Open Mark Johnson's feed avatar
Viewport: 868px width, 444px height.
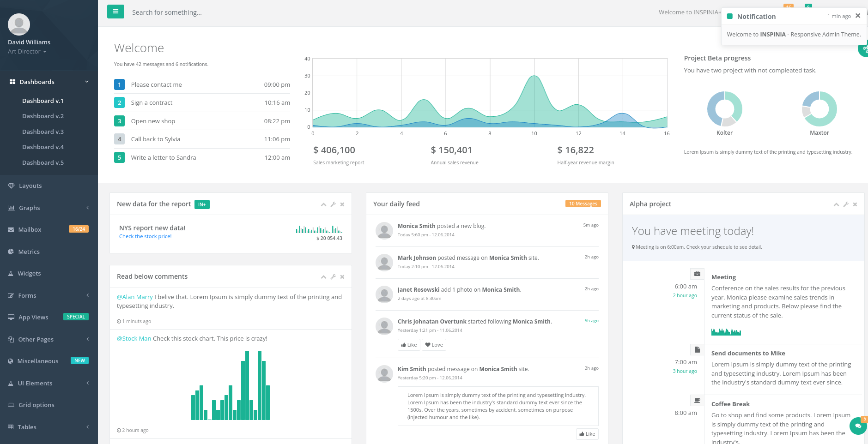[x=384, y=262]
